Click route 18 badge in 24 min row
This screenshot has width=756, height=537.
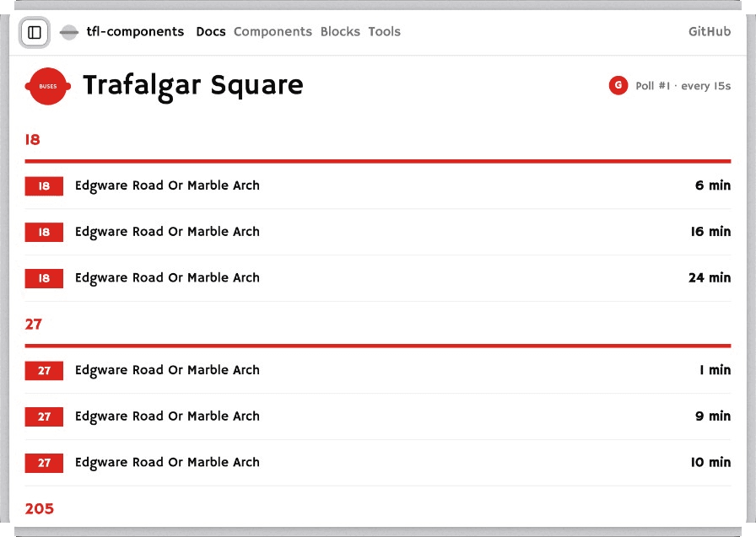point(44,278)
